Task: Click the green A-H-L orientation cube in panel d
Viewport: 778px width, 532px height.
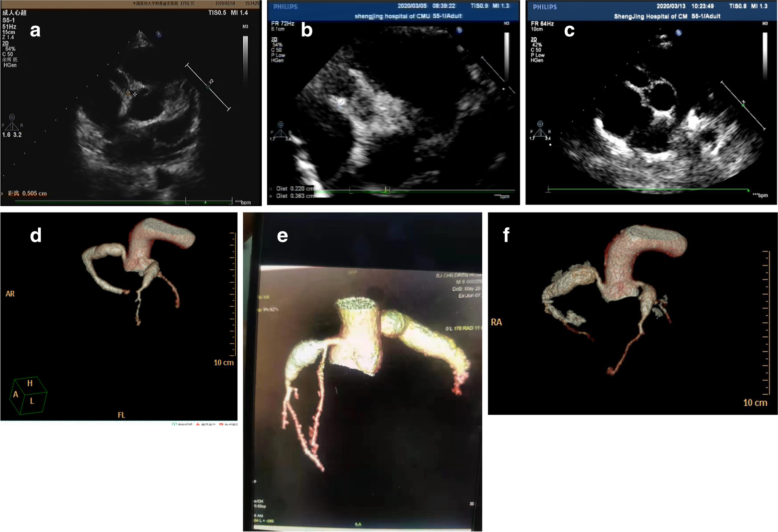Action: coord(28,395)
